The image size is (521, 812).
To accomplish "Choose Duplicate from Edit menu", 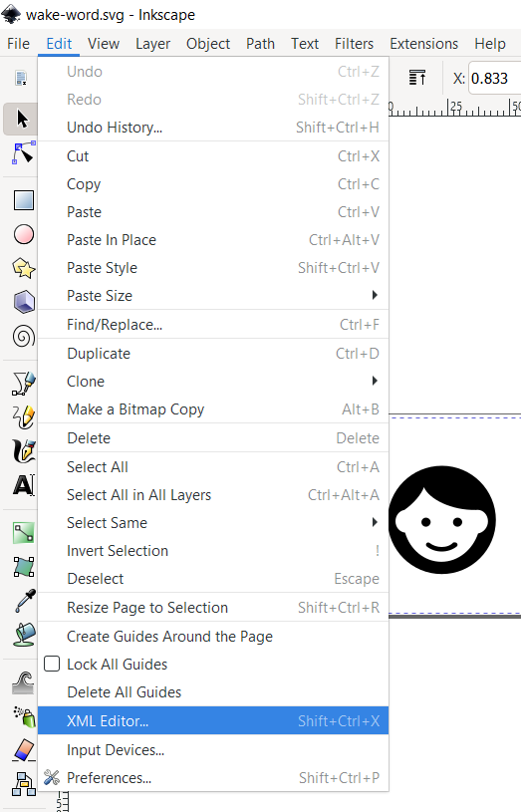I will pyautogui.click(x=213, y=353).
